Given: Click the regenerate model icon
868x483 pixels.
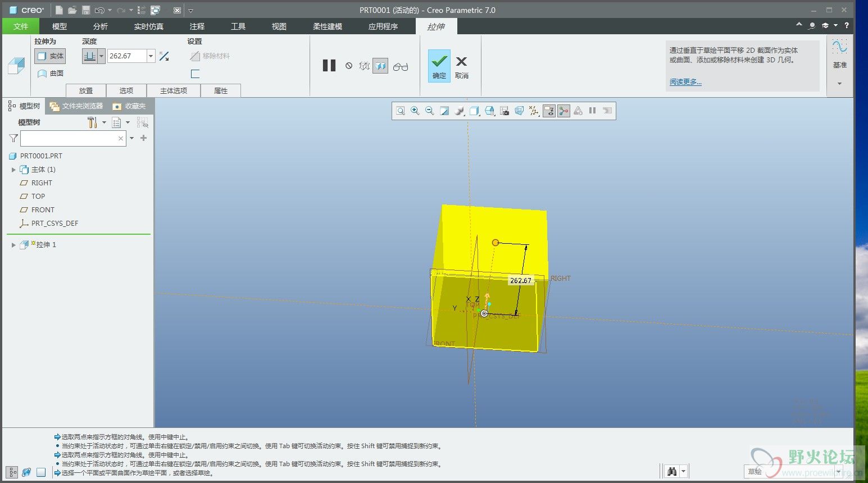Looking at the screenshot, I should pos(142,10).
